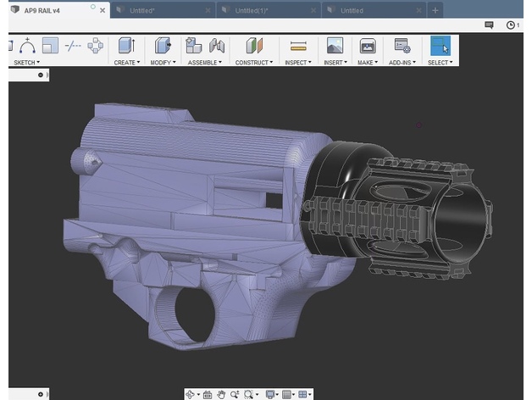The image size is (532, 400).
Task: Select the Modify press-pull icon
Action: point(163,46)
